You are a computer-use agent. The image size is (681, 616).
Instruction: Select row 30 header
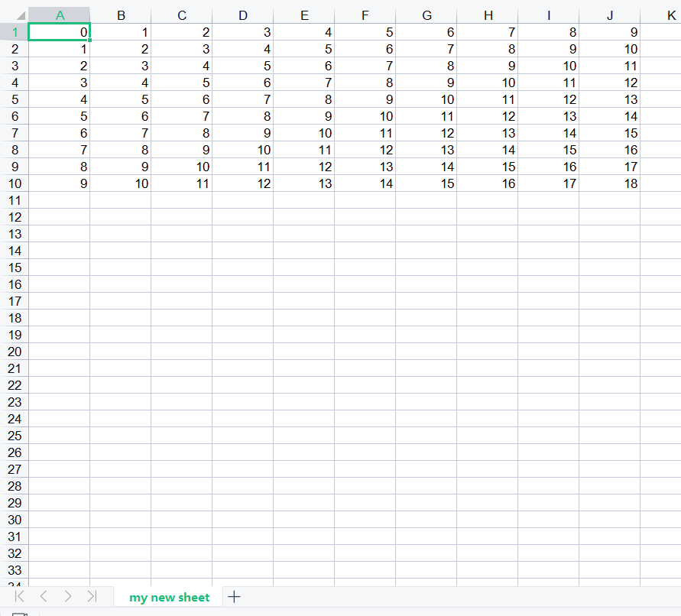(x=15, y=520)
